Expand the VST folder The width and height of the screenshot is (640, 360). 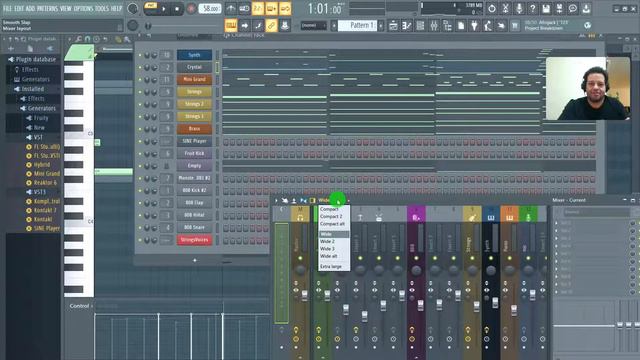point(34,137)
